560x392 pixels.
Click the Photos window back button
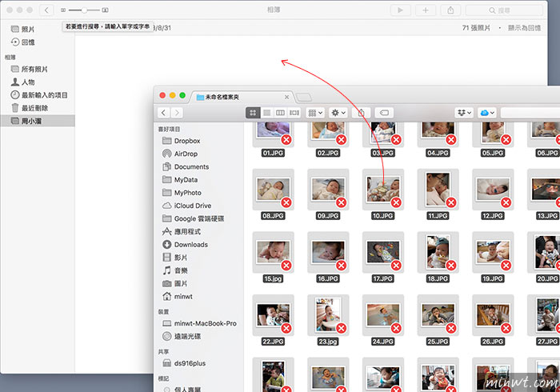46,10
